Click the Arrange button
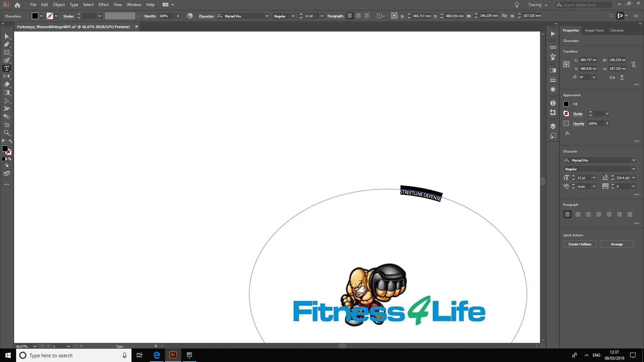Image resolution: width=644 pixels, height=362 pixels. pos(616,244)
